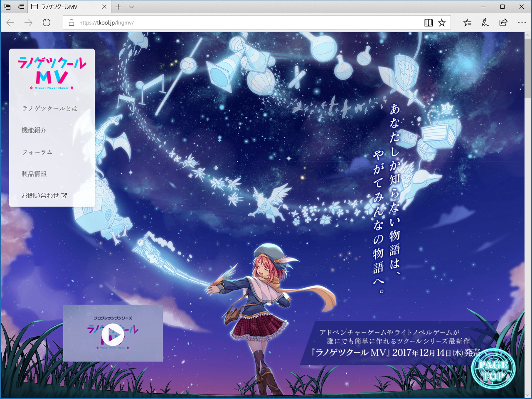Screen dimensions: 532x399
Task: Open the Favorites hub icon
Action: click(x=467, y=22)
